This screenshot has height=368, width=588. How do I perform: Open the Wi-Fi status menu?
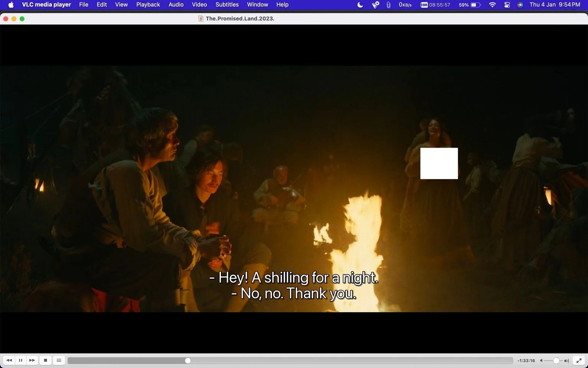click(492, 5)
